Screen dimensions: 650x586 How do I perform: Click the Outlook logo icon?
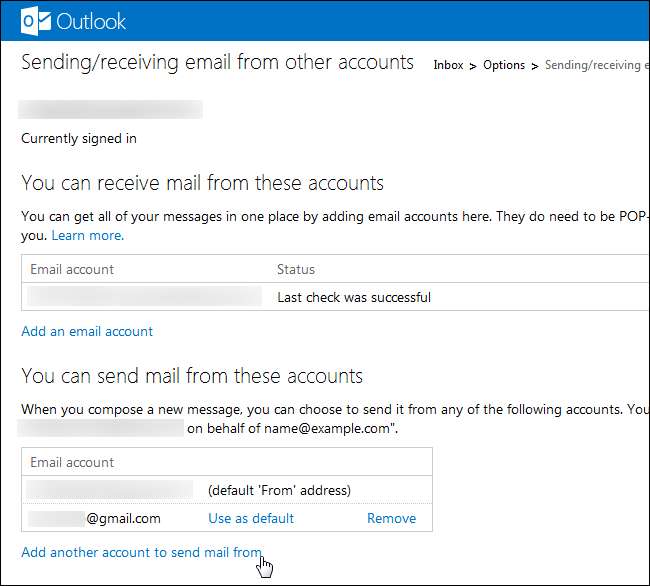click(37, 19)
